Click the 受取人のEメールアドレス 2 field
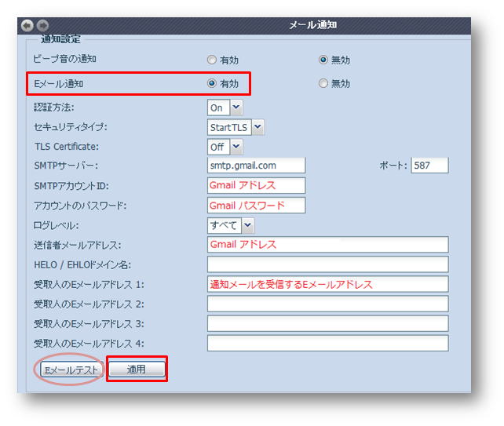 328,304
